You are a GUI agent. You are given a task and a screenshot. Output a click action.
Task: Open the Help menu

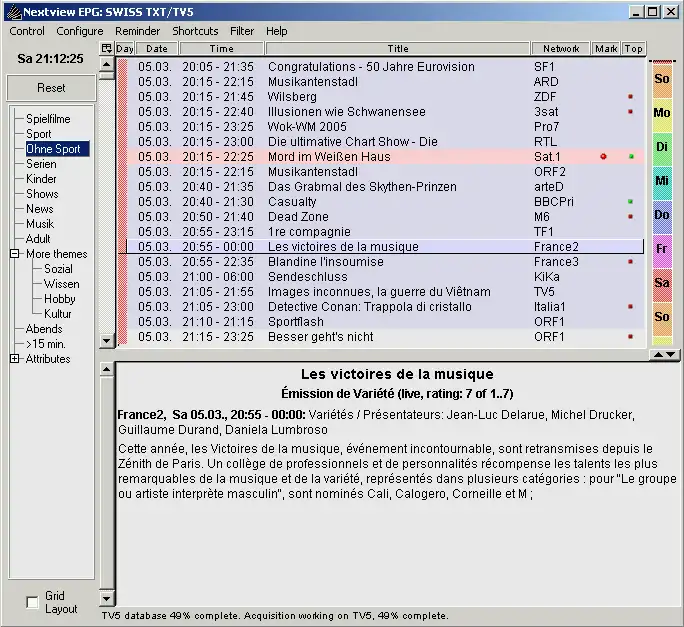pyautogui.click(x=277, y=31)
